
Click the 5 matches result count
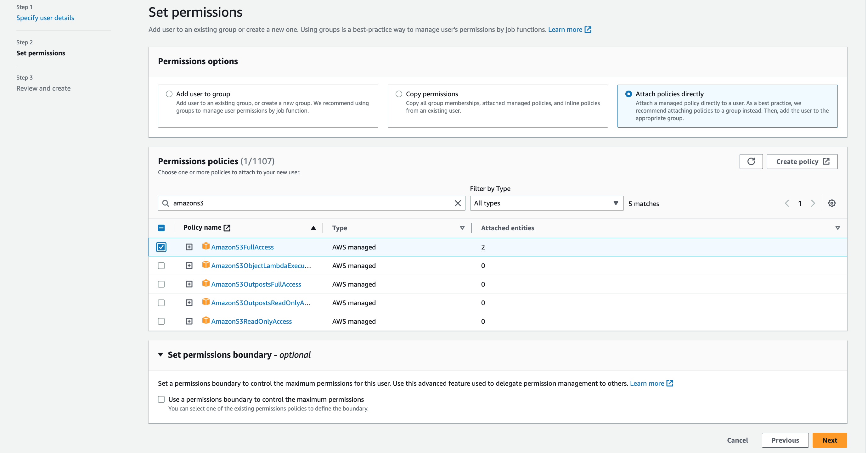pos(644,204)
